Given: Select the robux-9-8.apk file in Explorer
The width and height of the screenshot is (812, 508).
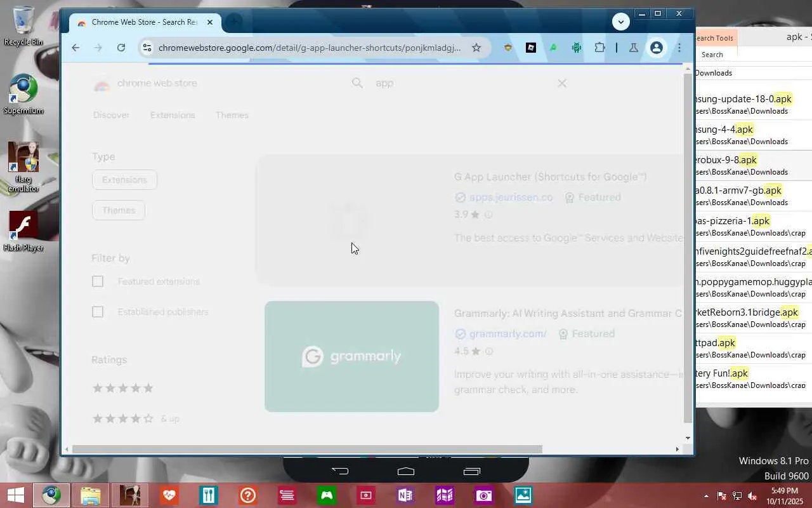Looking at the screenshot, I should (754, 165).
